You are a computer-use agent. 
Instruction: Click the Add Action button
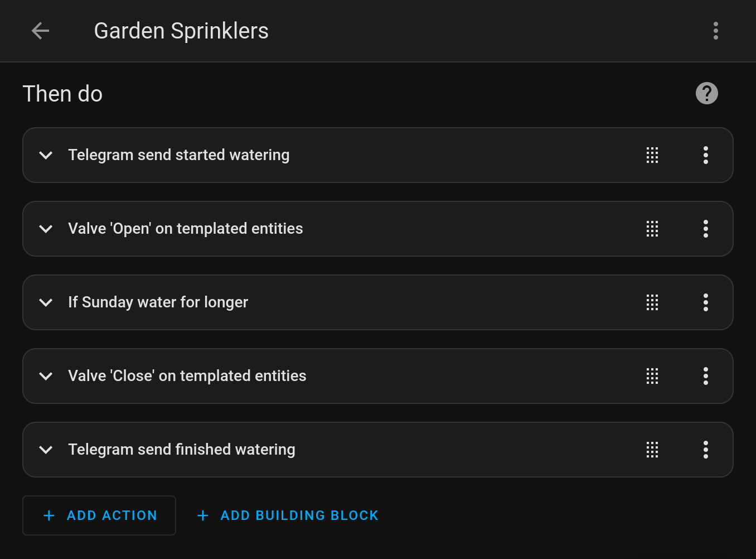[x=99, y=515]
